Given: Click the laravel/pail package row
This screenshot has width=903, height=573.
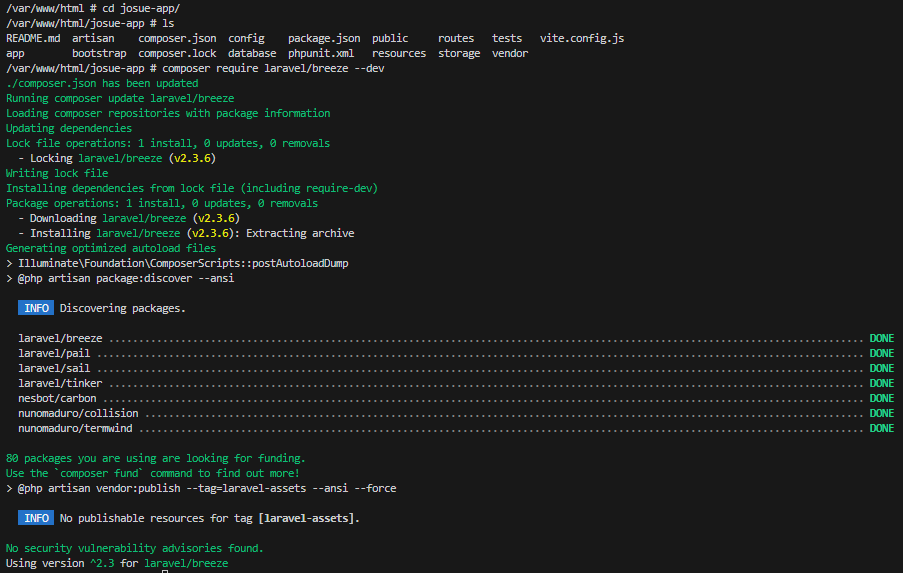Looking at the screenshot, I should [x=456, y=353].
